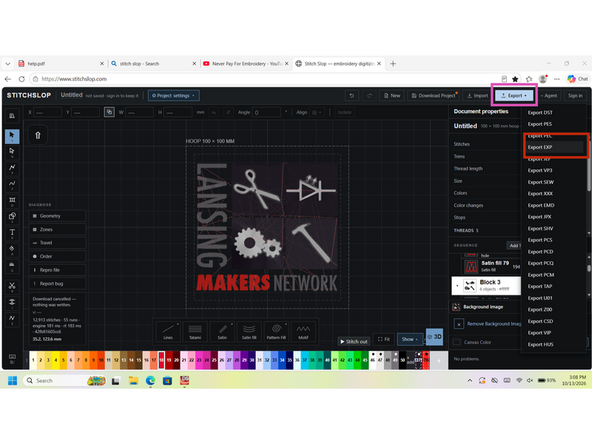Open the Export dropdown menu

(514, 96)
